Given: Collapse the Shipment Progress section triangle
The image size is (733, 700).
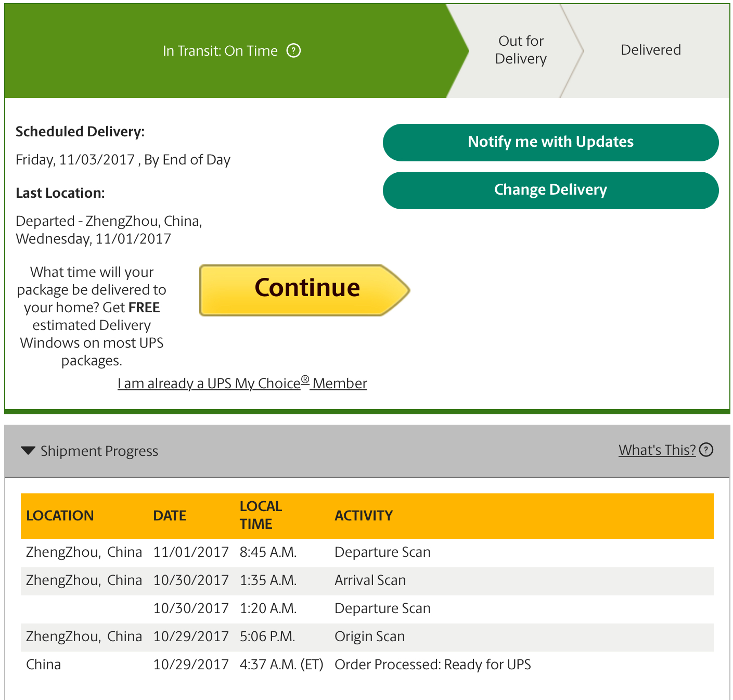Looking at the screenshot, I should (28, 451).
